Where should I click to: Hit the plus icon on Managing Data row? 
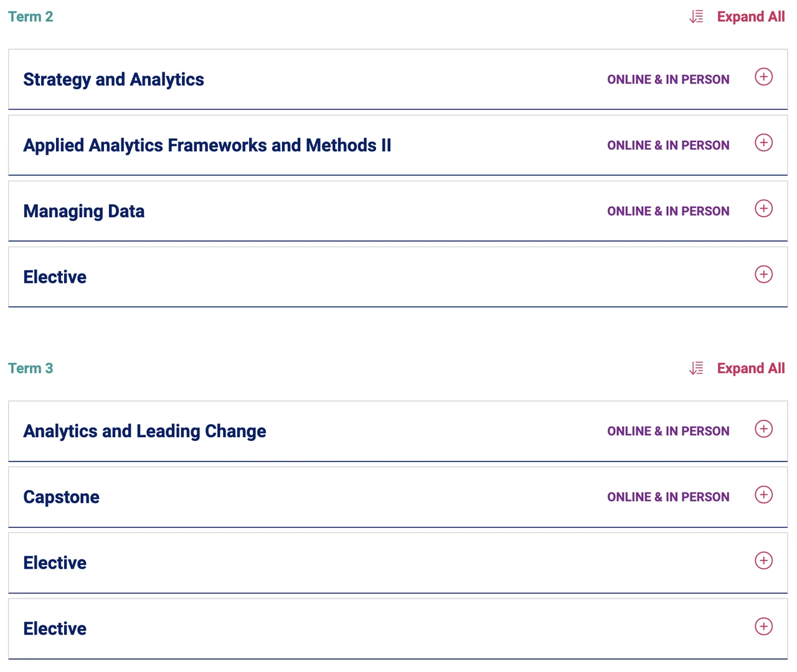(x=763, y=209)
